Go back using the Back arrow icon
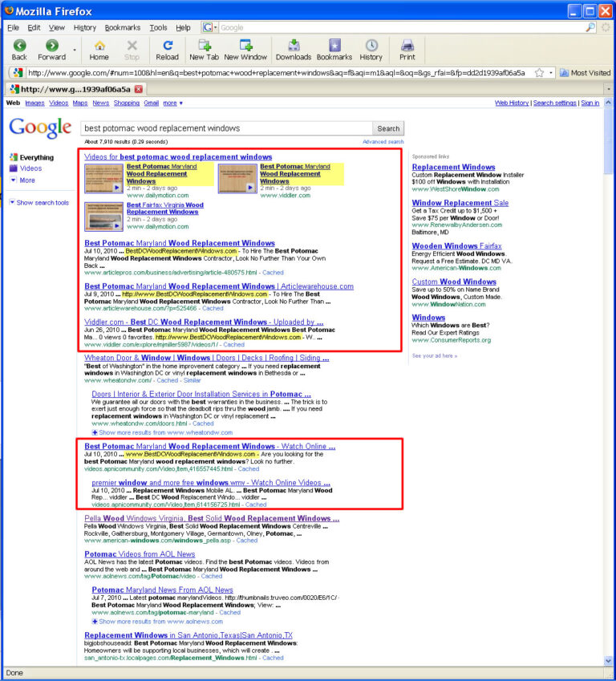The height and width of the screenshot is (681, 616). point(19,46)
